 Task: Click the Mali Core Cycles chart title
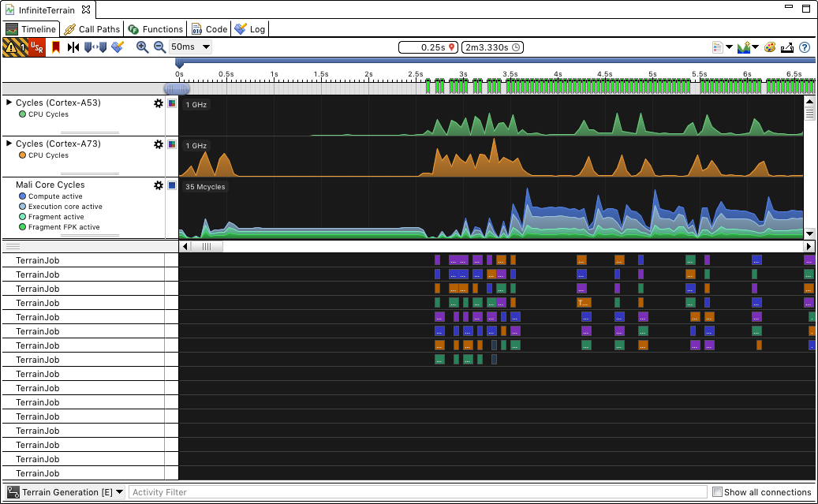(50, 185)
